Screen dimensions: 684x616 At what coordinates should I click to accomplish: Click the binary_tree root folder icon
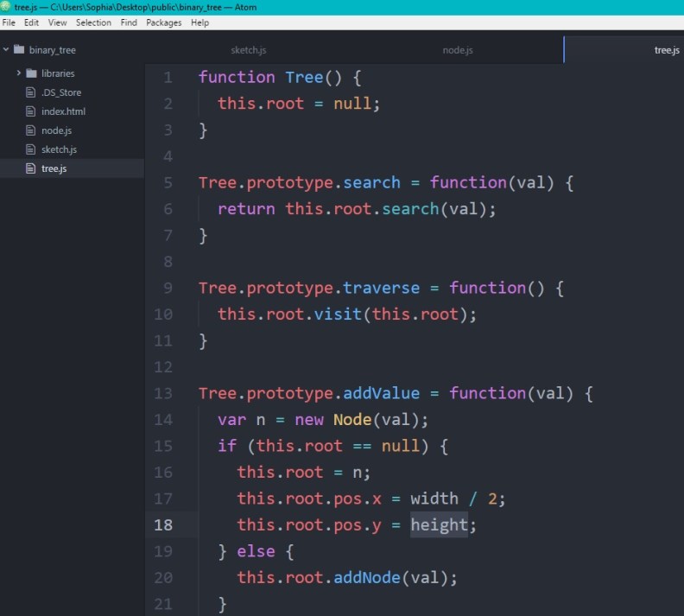coord(19,49)
